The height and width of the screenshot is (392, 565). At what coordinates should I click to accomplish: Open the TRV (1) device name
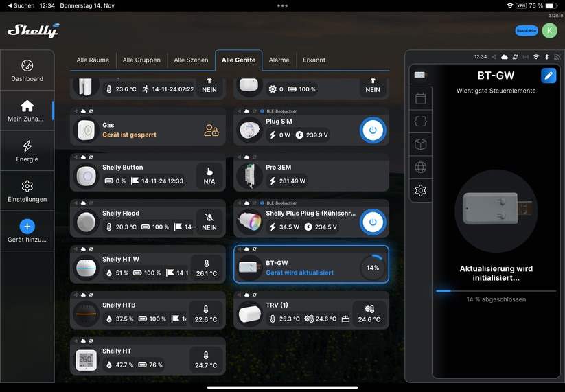[x=277, y=305]
